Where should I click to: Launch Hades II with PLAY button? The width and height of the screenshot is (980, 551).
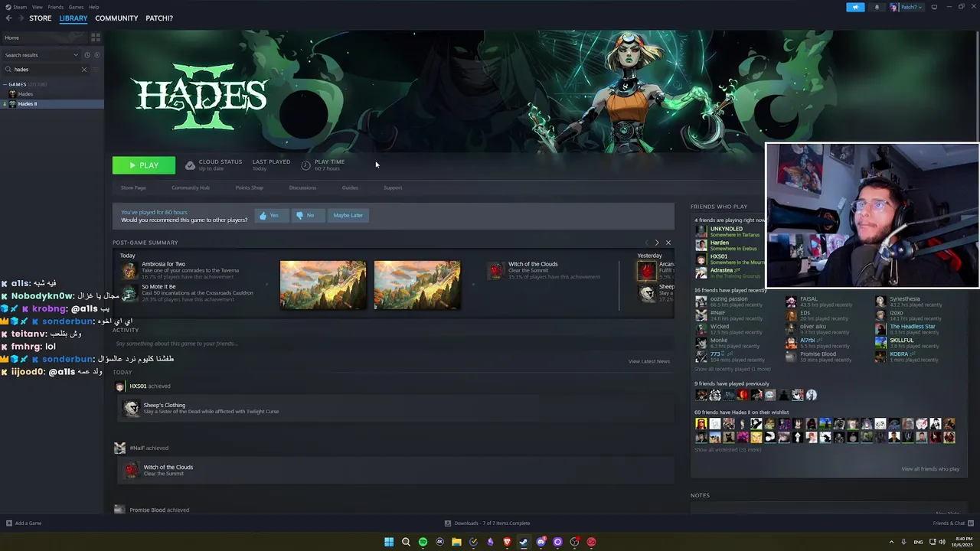click(144, 165)
